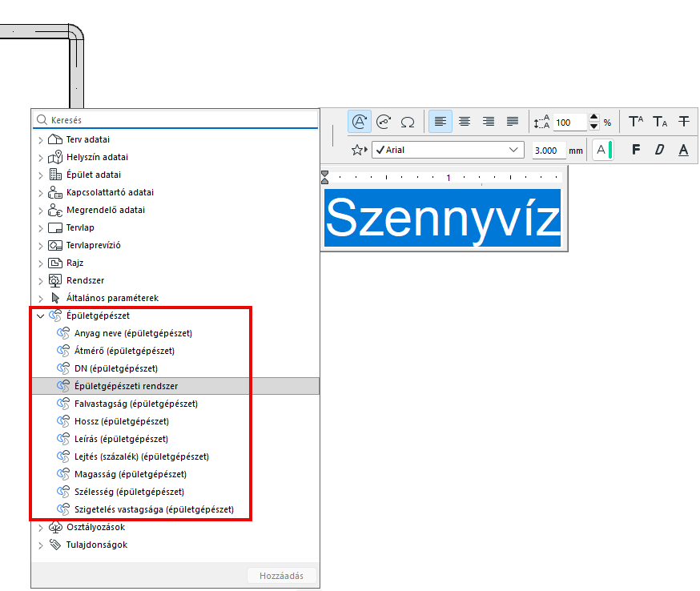Click the rotating link-reference icon
Image resolution: width=700 pixels, height=591 pixels.
pyautogui.click(x=384, y=122)
